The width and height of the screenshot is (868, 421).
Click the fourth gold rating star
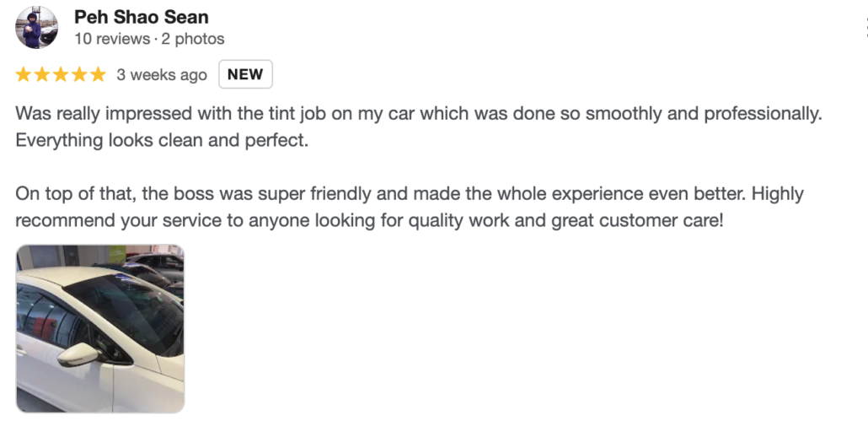click(x=79, y=74)
